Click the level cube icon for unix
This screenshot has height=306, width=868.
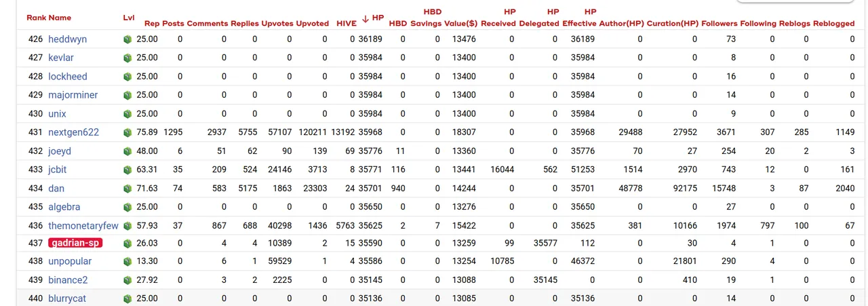127,114
